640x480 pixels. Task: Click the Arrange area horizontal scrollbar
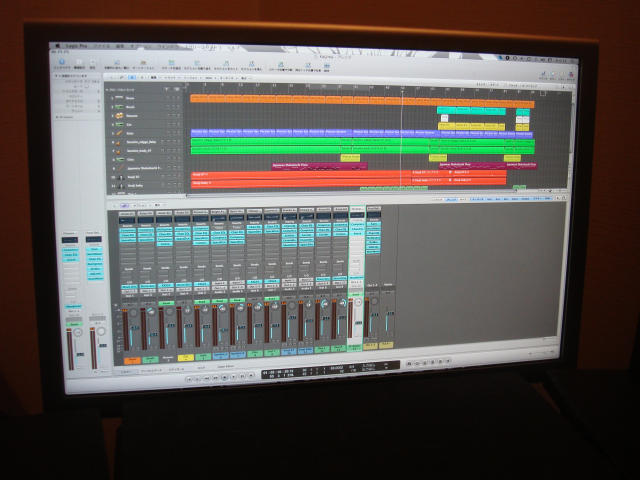pos(351,193)
